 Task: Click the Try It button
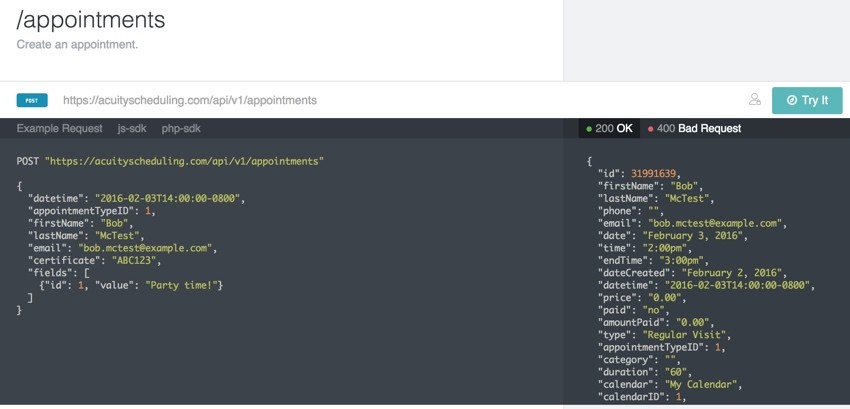click(x=807, y=100)
